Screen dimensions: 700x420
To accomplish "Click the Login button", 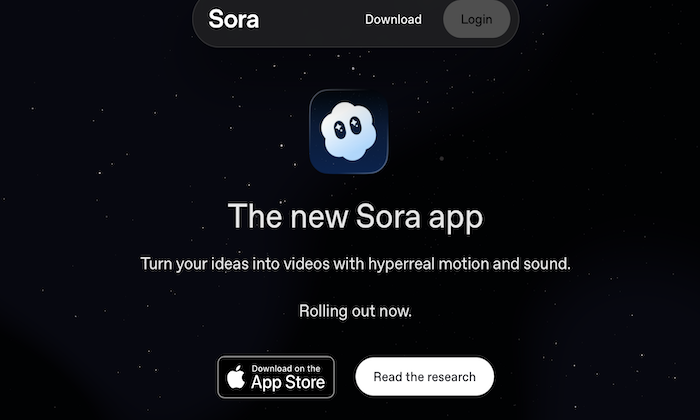I will (476, 19).
